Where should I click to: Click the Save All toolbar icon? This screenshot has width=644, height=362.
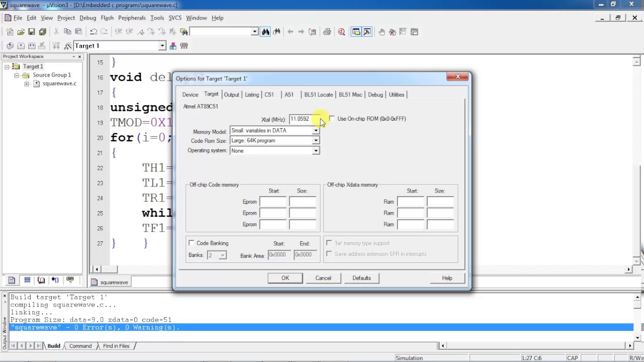click(x=43, y=32)
